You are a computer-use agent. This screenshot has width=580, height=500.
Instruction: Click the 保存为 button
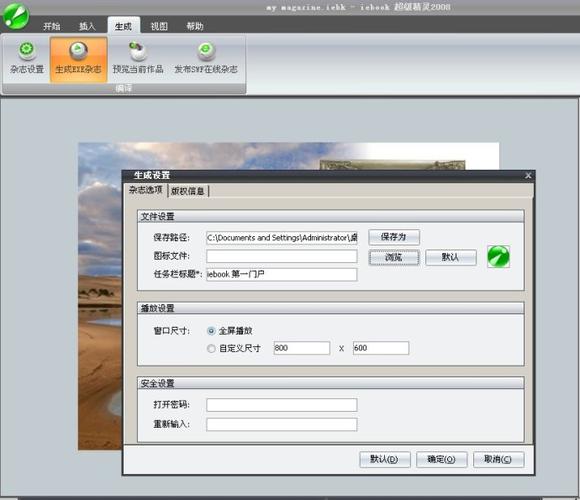(394, 237)
